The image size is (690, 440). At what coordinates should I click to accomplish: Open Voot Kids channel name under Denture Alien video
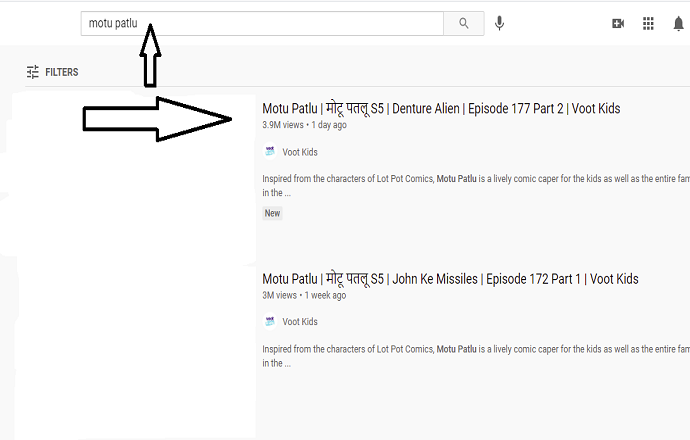(x=300, y=152)
